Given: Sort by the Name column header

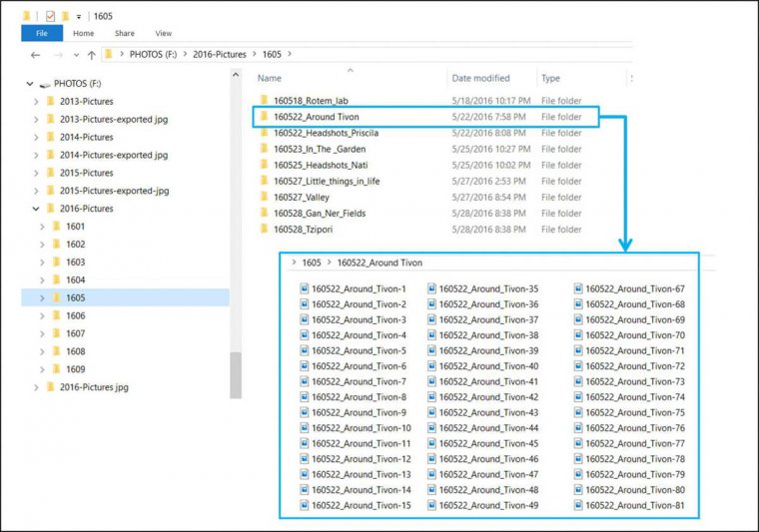Looking at the screenshot, I should [x=269, y=78].
